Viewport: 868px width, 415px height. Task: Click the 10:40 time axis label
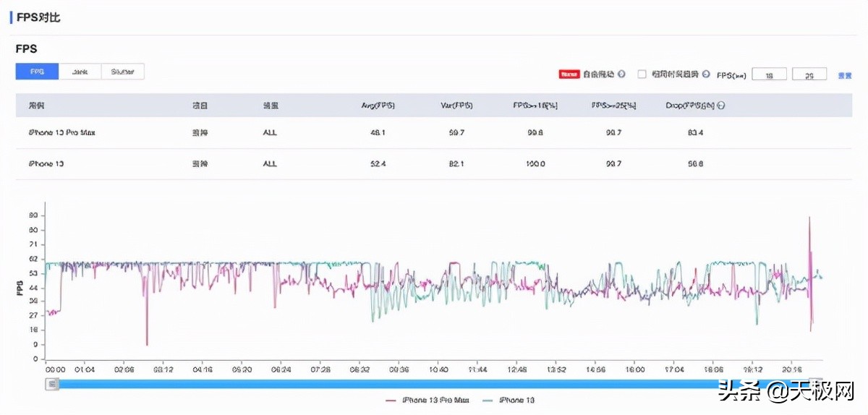click(438, 369)
